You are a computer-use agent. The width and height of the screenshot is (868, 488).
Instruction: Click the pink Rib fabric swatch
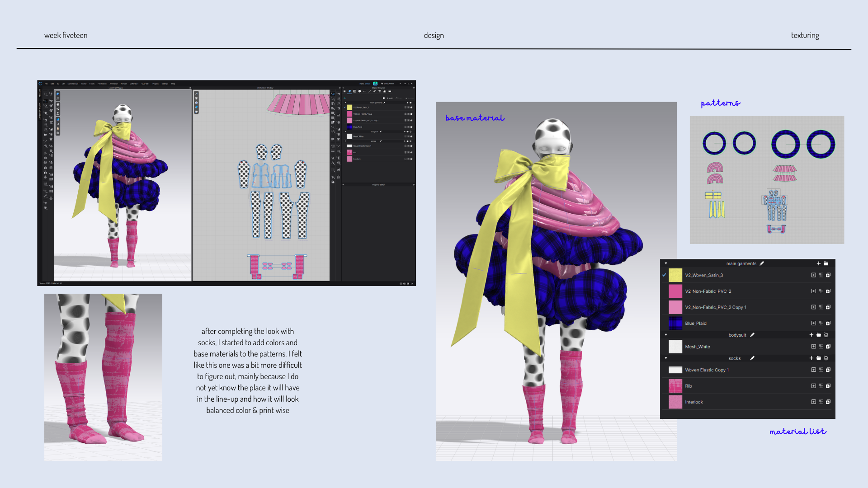point(675,386)
